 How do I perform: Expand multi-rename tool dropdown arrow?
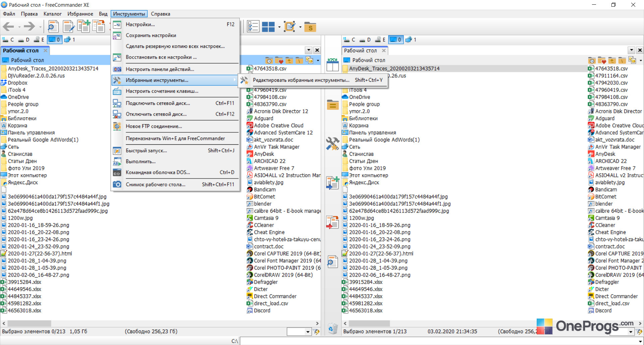tap(300, 27)
